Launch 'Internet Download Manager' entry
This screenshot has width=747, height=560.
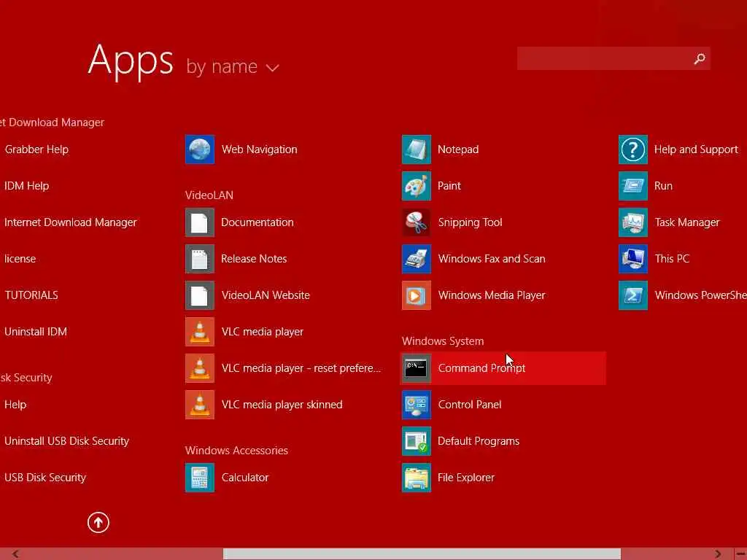click(71, 222)
